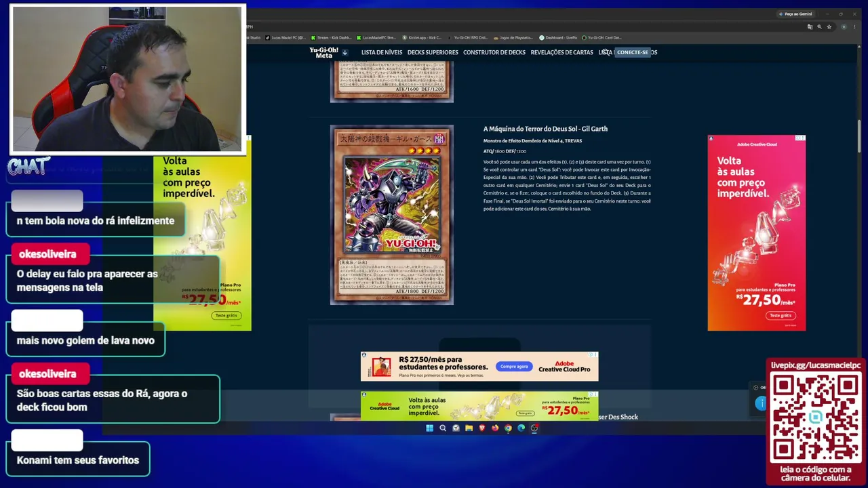Open the Yu-Gi-Oh! RPG Online bookmark

(468, 37)
